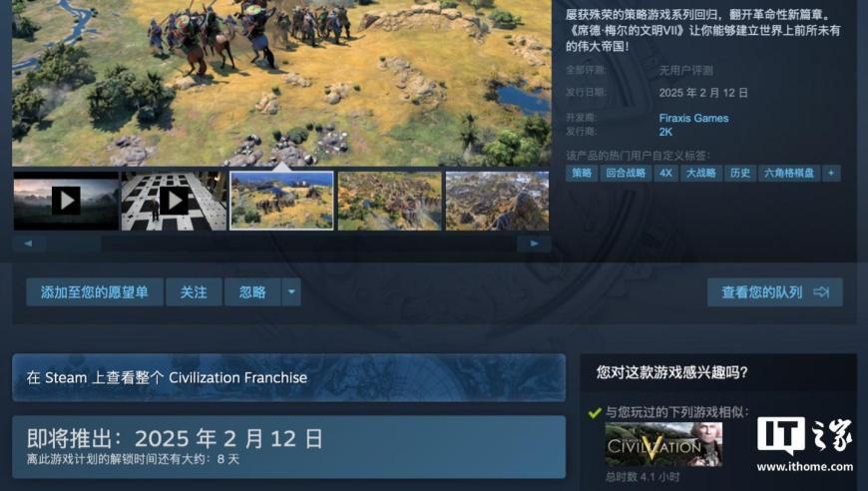The image size is (868, 491).
Task: Play the second video thumbnail
Action: click(x=174, y=201)
